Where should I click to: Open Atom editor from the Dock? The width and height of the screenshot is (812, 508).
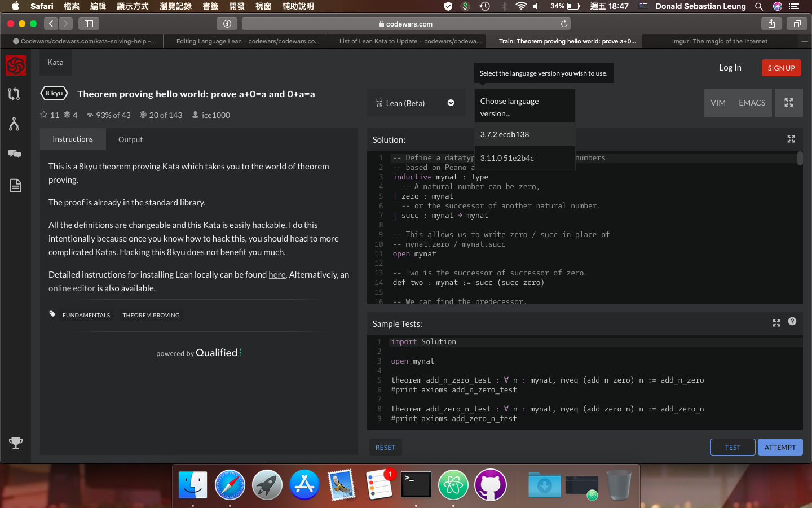coord(453,485)
